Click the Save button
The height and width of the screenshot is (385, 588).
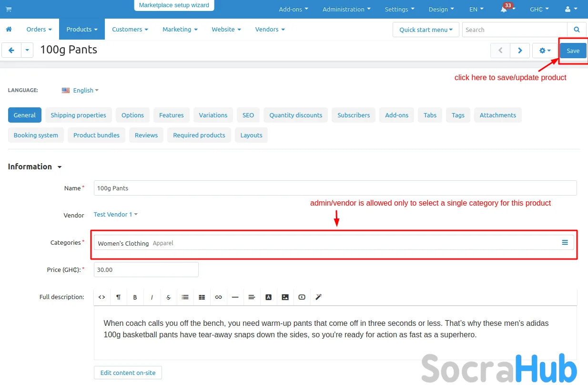pyautogui.click(x=573, y=51)
